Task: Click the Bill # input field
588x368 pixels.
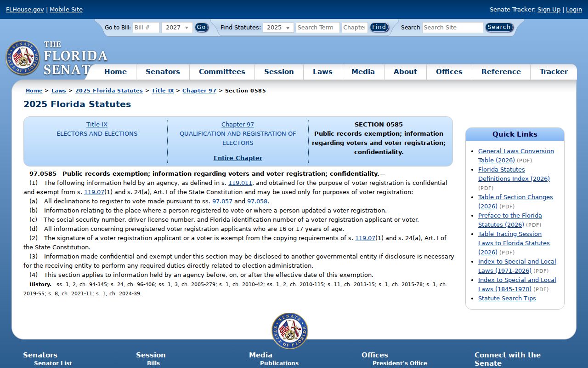Action: click(146, 28)
